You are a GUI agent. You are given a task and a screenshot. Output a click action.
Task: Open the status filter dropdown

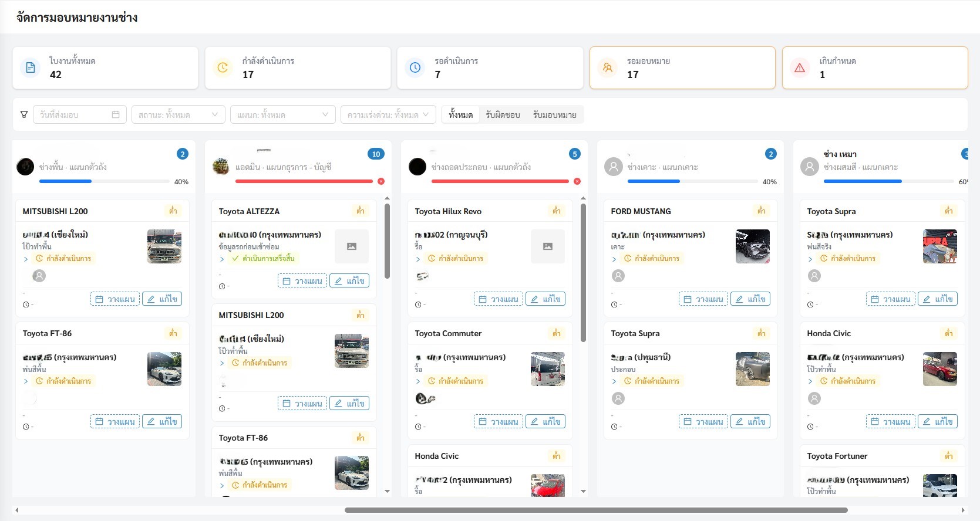(179, 114)
